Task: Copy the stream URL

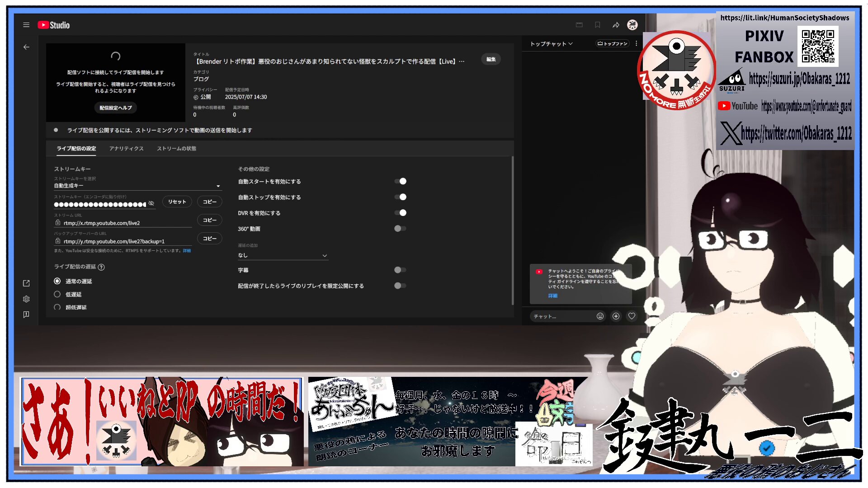Action: pos(209,220)
